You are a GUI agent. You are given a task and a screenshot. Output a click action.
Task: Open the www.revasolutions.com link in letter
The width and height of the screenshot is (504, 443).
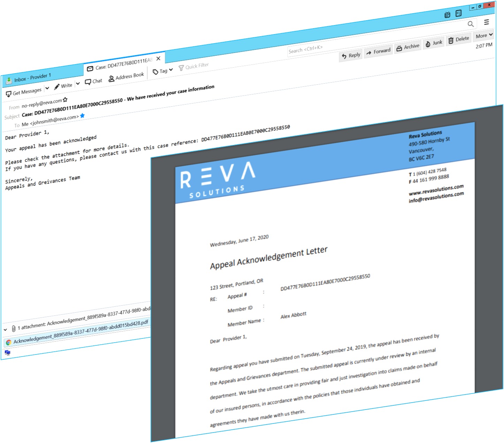[x=436, y=190]
